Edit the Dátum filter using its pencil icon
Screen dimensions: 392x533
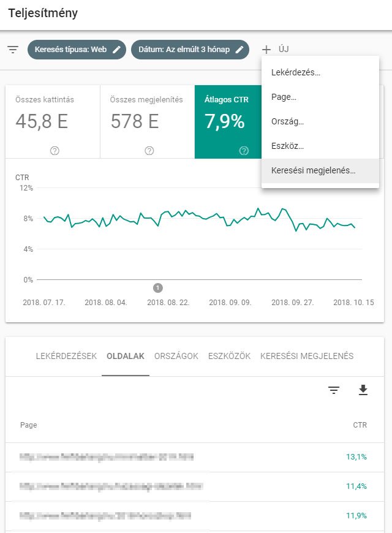point(238,50)
